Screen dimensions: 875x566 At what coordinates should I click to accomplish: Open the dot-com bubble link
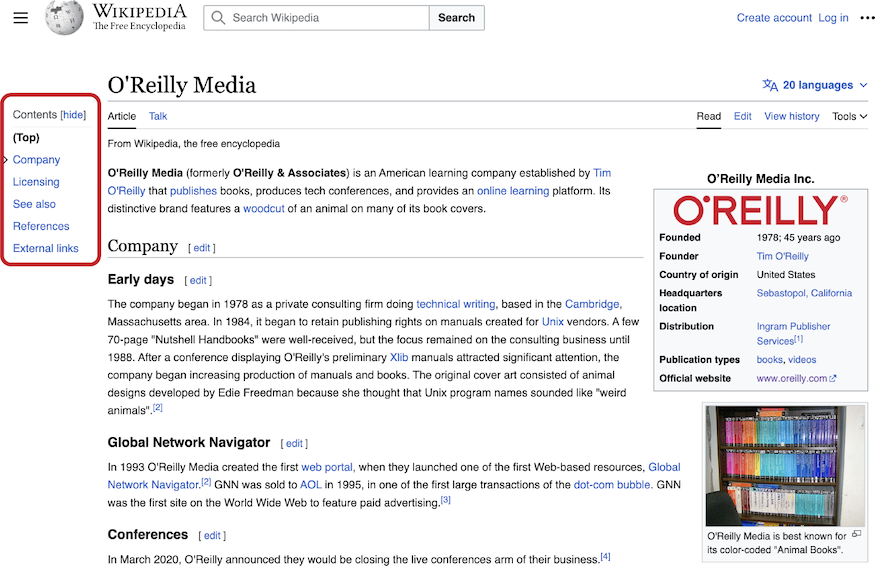pyautogui.click(x=612, y=485)
